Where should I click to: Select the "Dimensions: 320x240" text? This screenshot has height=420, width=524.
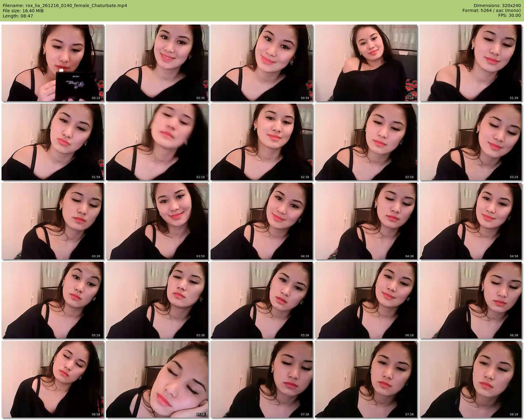pyautogui.click(x=497, y=6)
